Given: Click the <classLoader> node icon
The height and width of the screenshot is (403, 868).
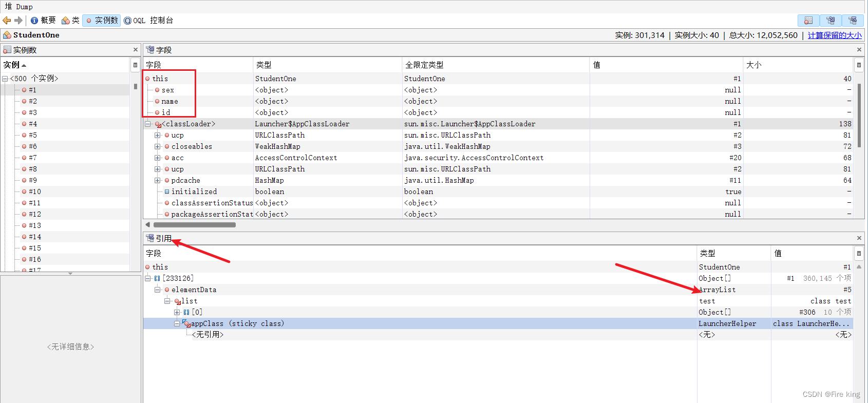Looking at the screenshot, I should coord(158,124).
